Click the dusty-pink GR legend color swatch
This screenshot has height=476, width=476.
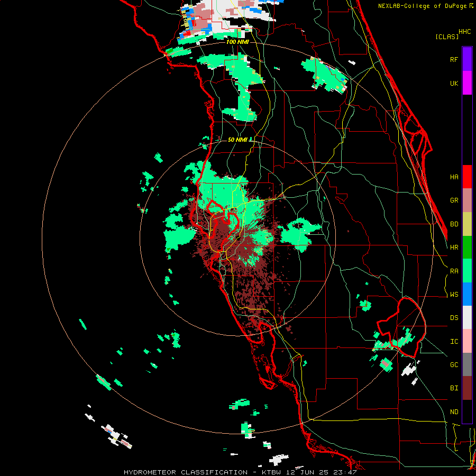click(x=467, y=200)
